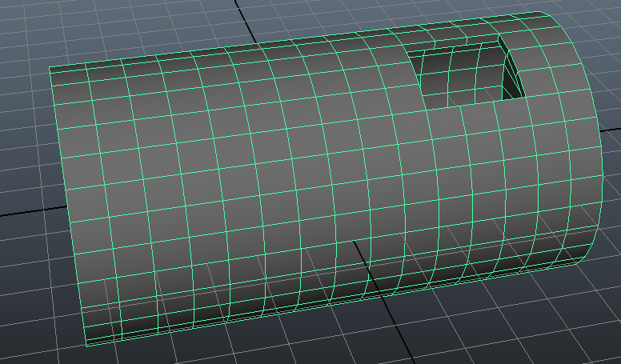
Task: Select the left end border edge of the mesh
Action: (64, 200)
